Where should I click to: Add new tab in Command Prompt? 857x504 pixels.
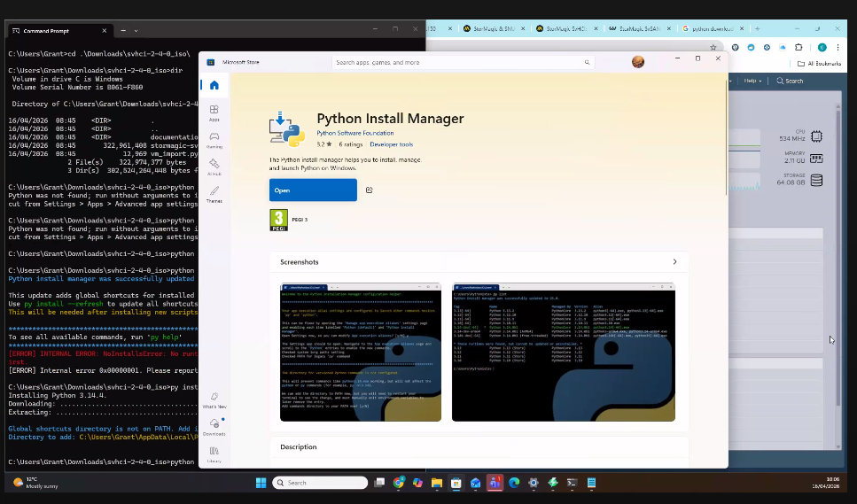coord(123,31)
